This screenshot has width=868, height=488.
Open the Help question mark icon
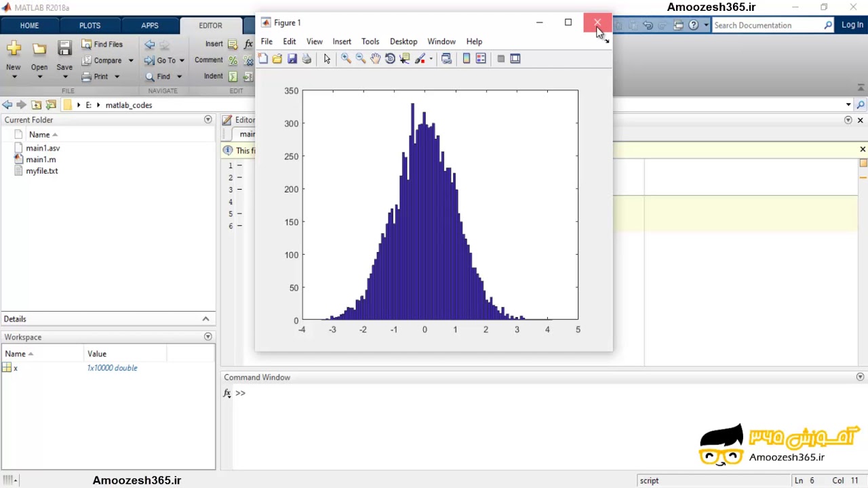point(693,25)
